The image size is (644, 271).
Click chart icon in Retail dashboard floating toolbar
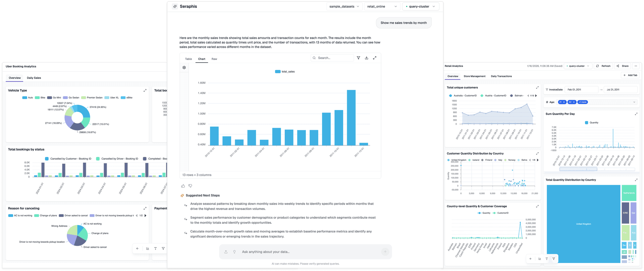pos(539,259)
